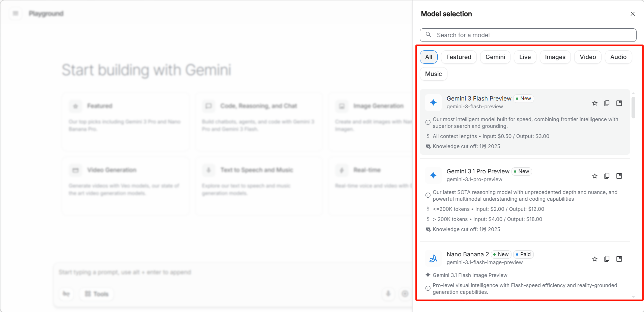Open the Code, Reasoning, and Chat card
The image size is (644, 312).
point(259,122)
